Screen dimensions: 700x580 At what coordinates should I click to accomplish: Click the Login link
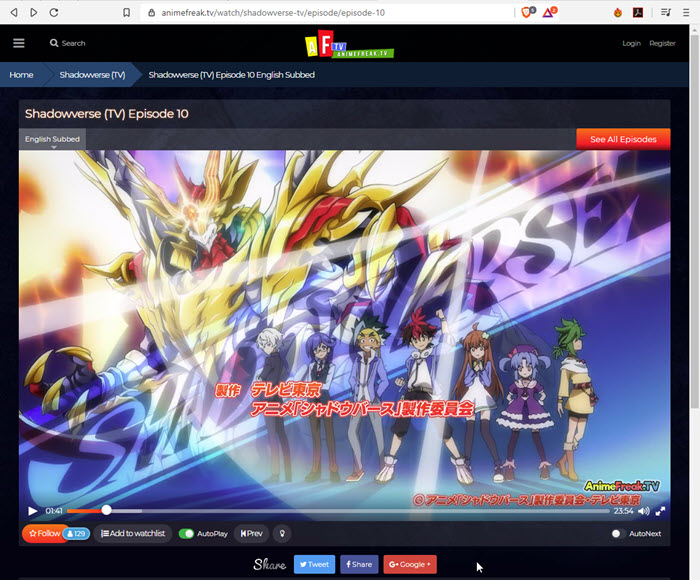pos(631,43)
